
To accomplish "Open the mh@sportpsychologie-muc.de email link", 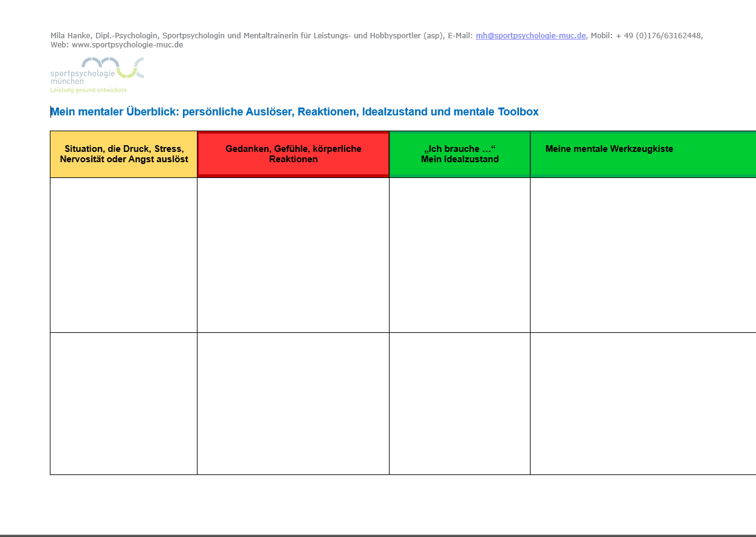I will 530,36.
